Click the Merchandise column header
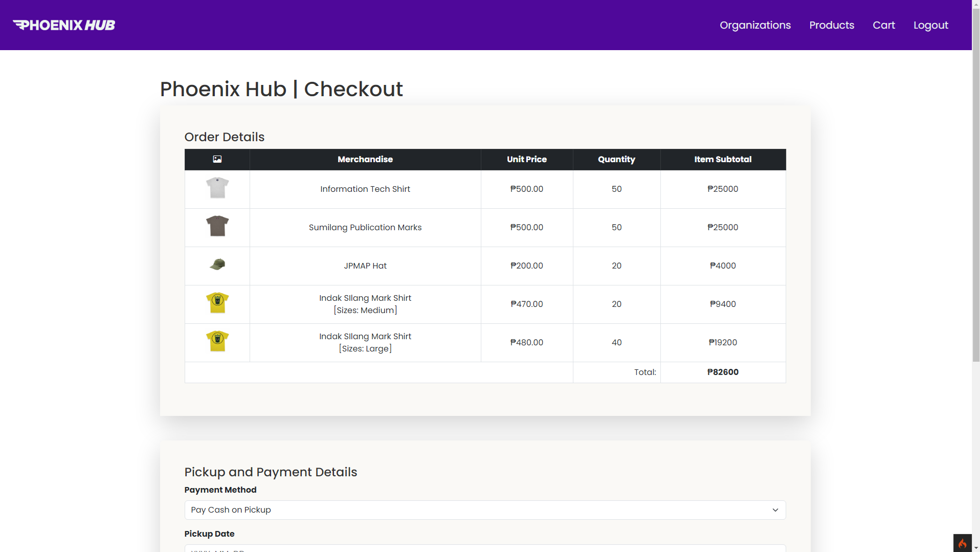This screenshot has height=552, width=980. click(365, 159)
